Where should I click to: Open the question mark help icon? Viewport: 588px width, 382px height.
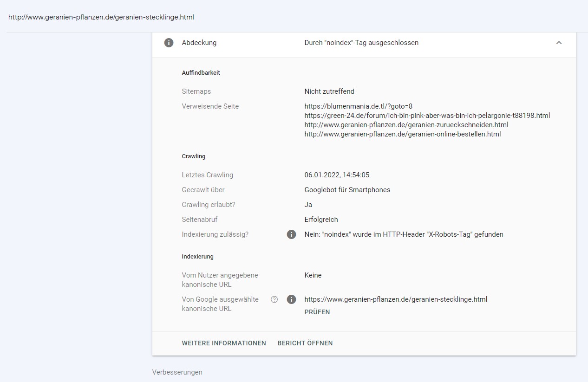coord(274,299)
